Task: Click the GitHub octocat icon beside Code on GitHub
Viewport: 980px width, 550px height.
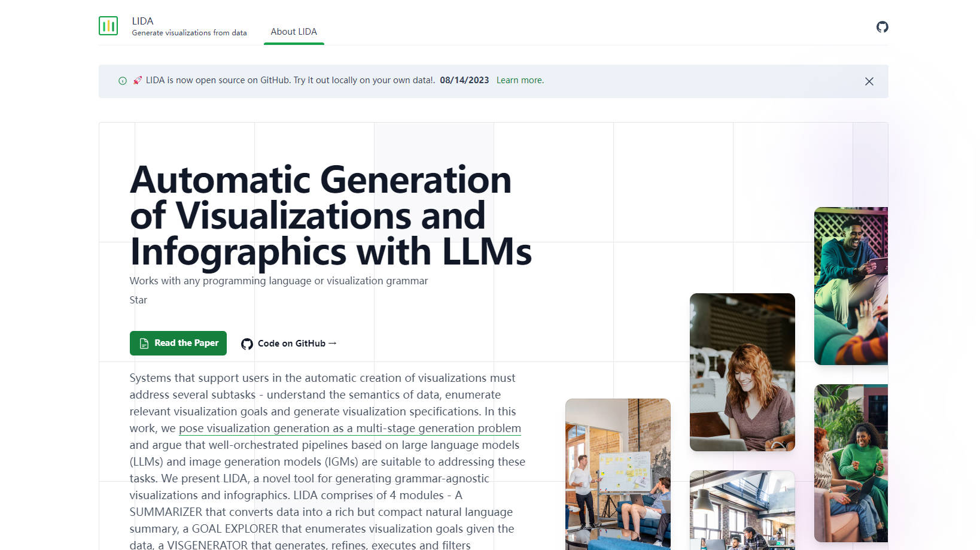Action: click(x=246, y=344)
